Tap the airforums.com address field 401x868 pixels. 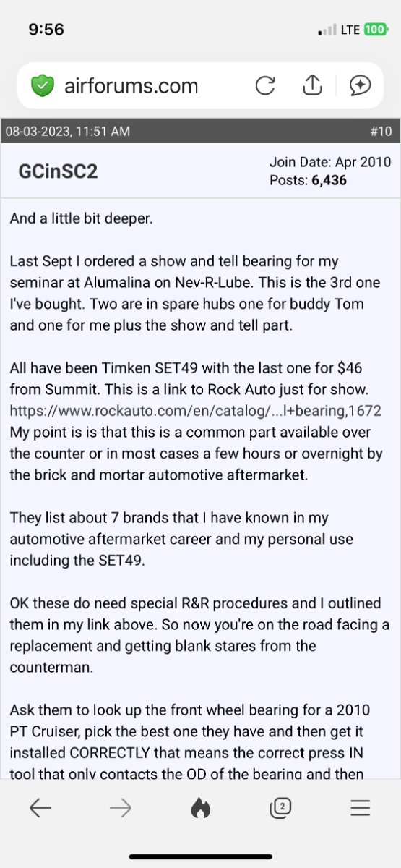(131, 86)
